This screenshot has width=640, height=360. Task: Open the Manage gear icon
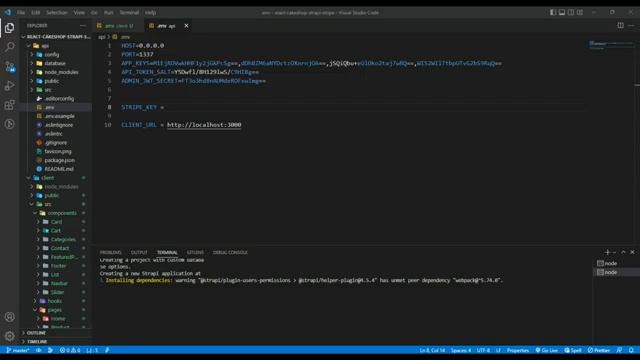pyautogui.click(x=9, y=336)
